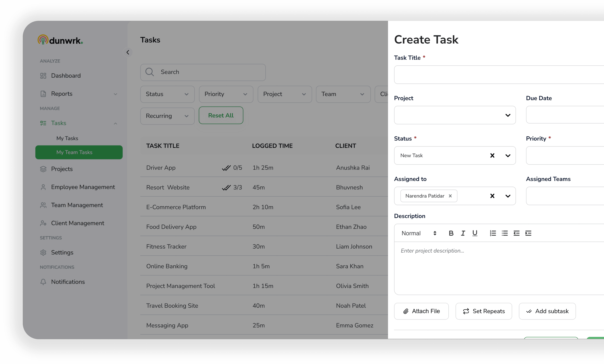Clear the Assigned to field with its X

pos(492,196)
